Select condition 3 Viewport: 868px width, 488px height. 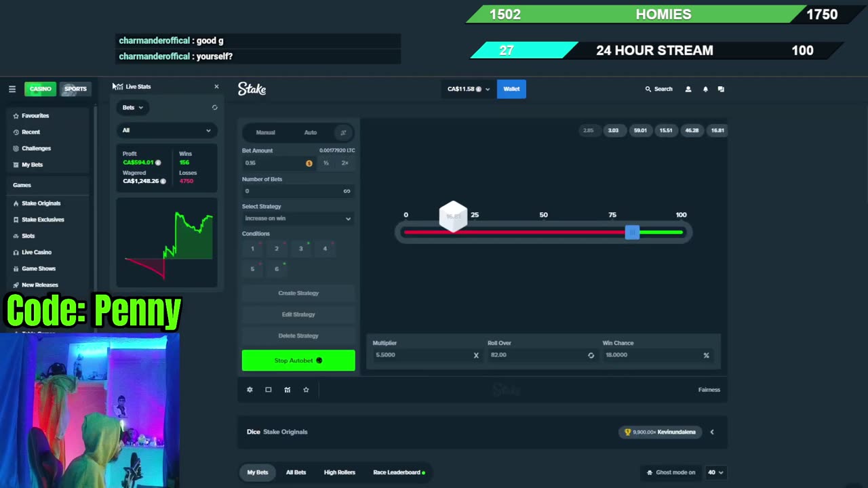click(x=301, y=249)
